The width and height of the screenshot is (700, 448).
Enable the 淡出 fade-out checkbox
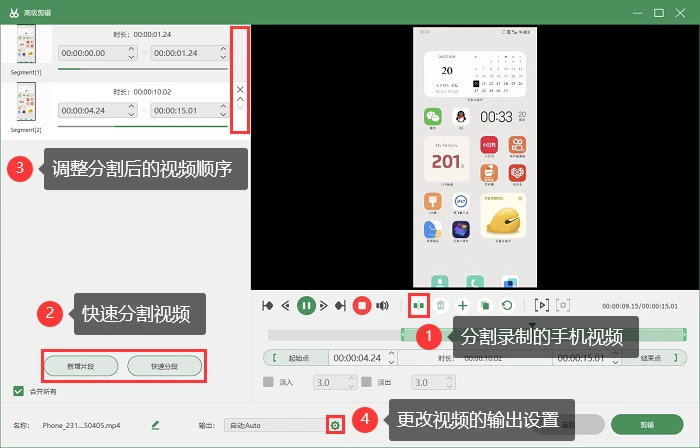(367, 382)
